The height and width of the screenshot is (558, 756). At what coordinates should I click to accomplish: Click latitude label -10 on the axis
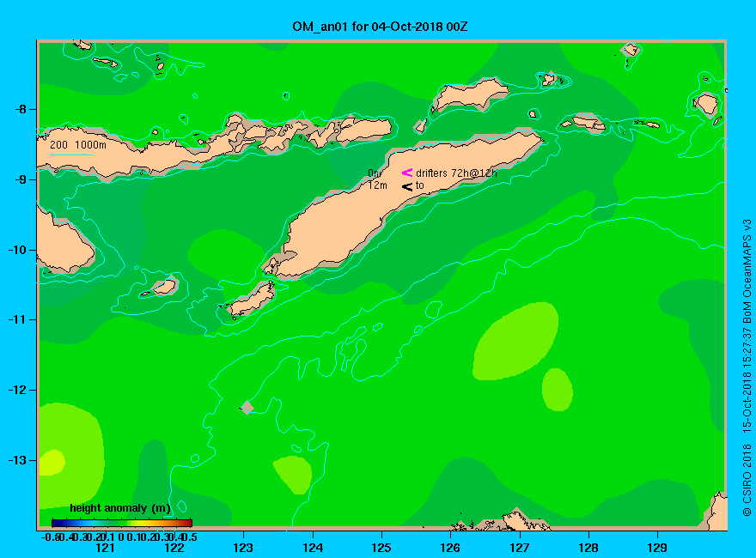(18, 250)
